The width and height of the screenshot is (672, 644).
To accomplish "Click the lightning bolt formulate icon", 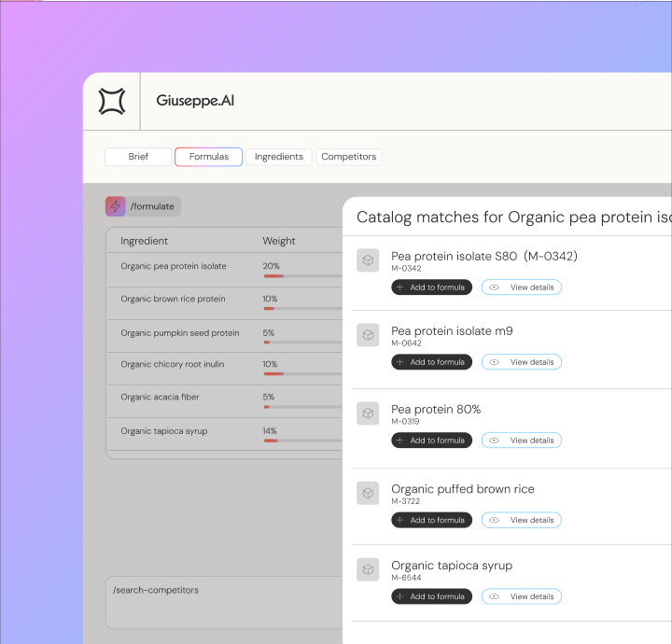I will (x=116, y=206).
